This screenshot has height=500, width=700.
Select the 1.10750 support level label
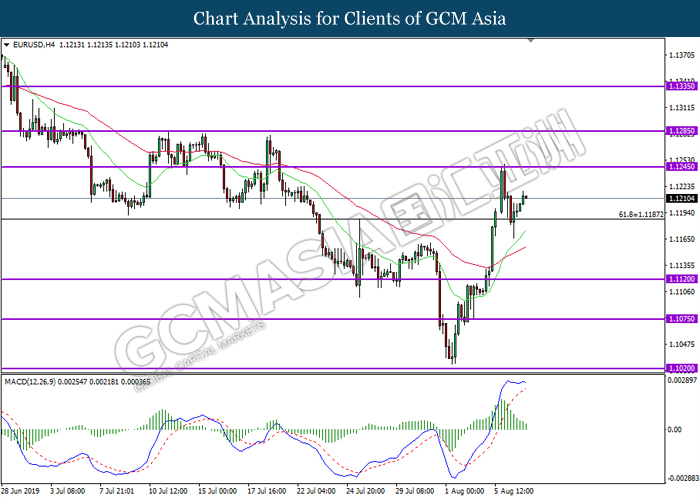pos(681,319)
